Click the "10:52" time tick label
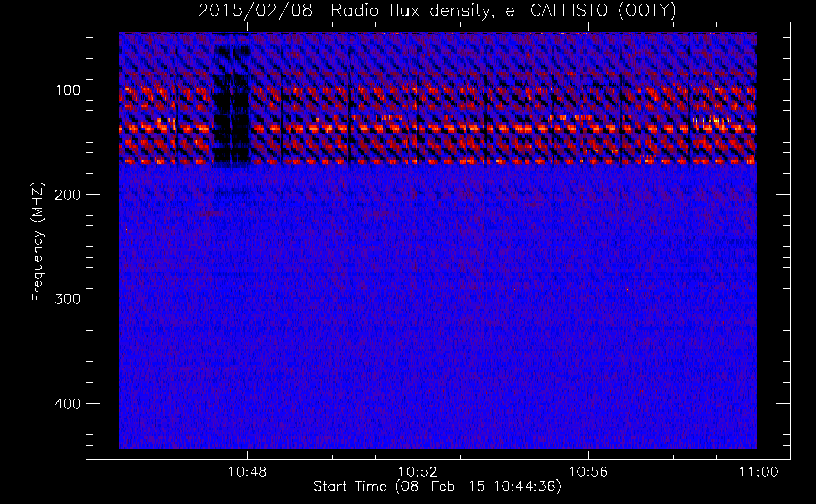 pyautogui.click(x=418, y=472)
